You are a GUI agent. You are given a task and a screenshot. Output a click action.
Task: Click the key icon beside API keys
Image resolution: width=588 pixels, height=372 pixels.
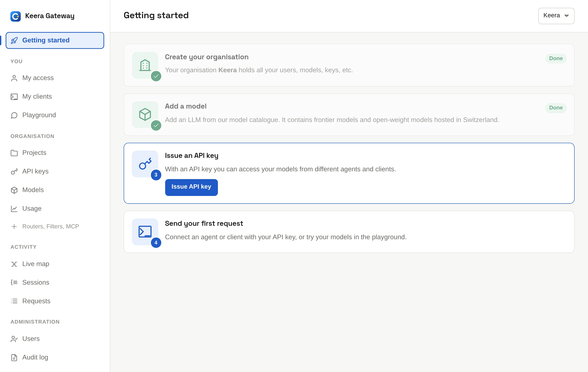[x=14, y=172]
